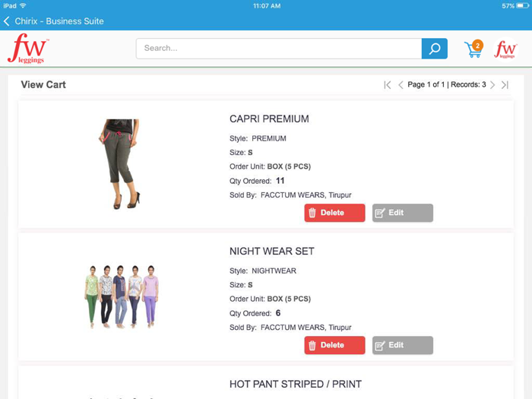Edit the Capri Premium cart item

click(402, 213)
